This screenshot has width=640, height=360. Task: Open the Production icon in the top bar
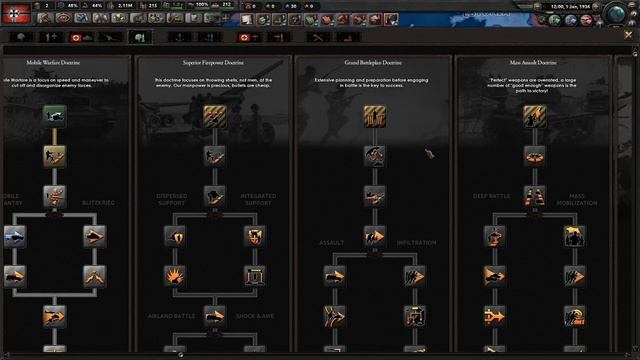click(157, 18)
